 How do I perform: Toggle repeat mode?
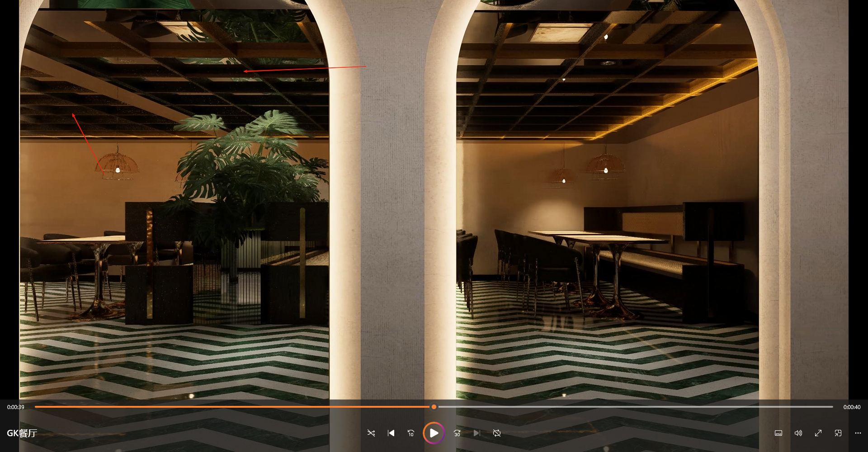[x=497, y=433]
